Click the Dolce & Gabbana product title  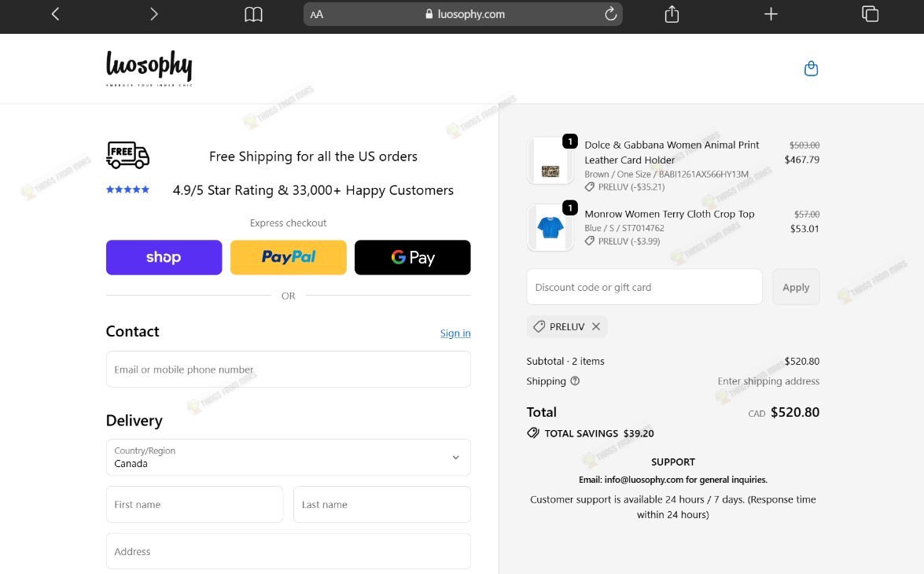(x=672, y=152)
